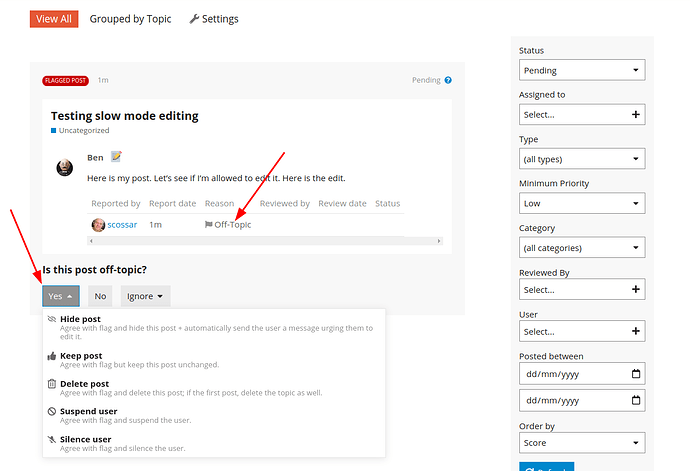Click the Status column header in table

(x=387, y=203)
